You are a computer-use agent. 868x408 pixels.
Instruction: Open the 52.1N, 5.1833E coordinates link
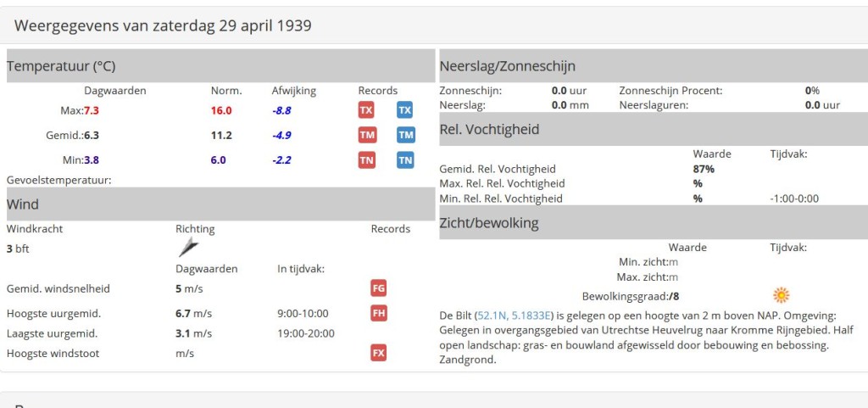click(x=515, y=316)
